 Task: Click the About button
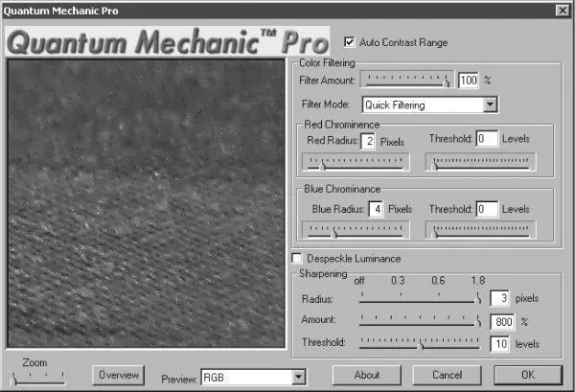click(x=367, y=375)
